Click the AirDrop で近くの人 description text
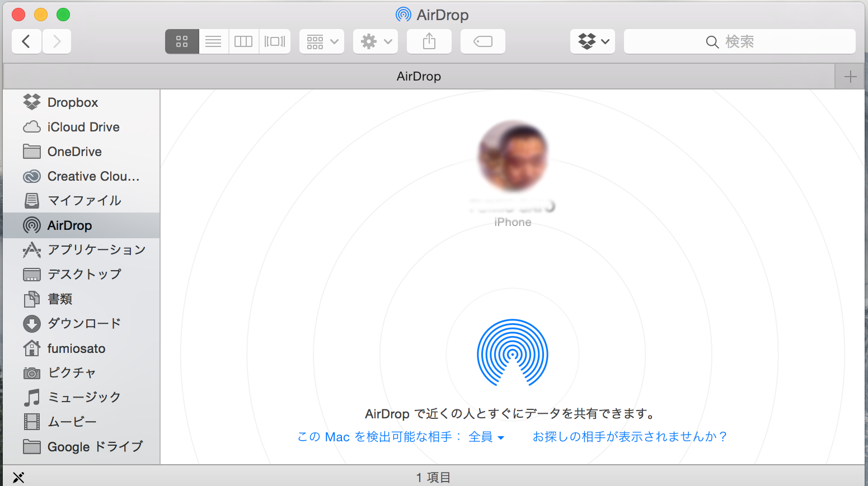This screenshot has width=868, height=486. coord(510,414)
